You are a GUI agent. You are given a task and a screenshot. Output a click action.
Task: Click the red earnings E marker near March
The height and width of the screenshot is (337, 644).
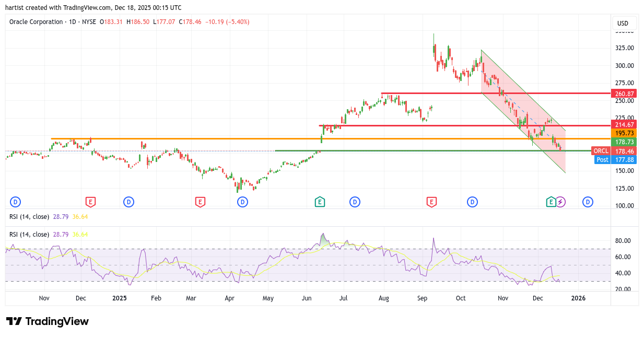point(200,202)
